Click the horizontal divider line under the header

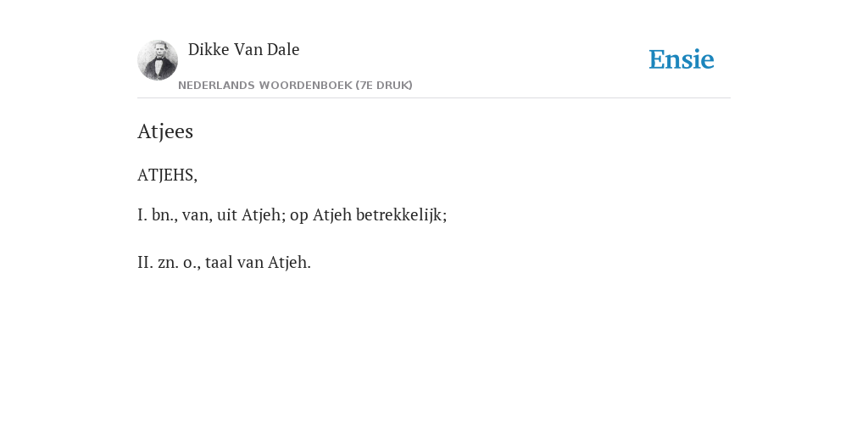434,98
